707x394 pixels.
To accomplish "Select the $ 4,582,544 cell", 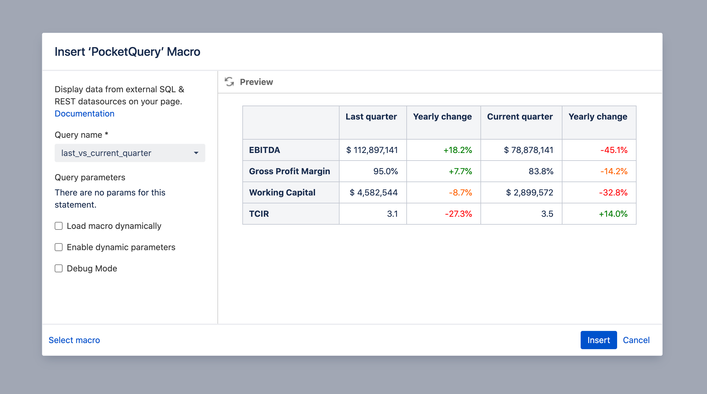I will tap(373, 192).
